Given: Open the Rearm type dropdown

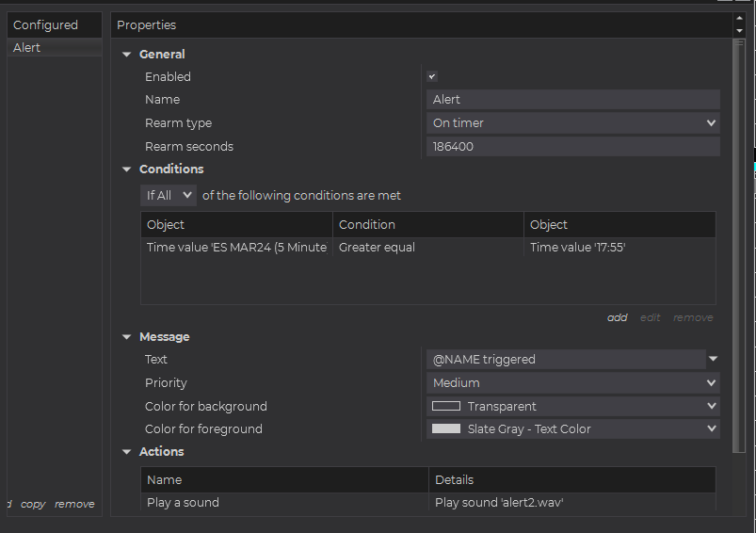Looking at the screenshot, I should pyautogui.click(x=572, y=123).
